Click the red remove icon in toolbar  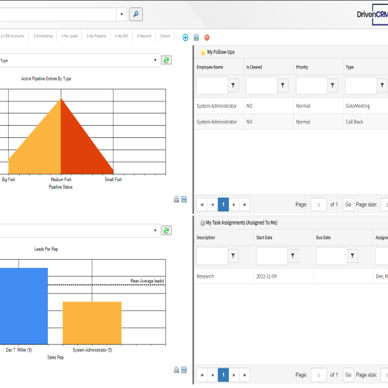(207, 38)
